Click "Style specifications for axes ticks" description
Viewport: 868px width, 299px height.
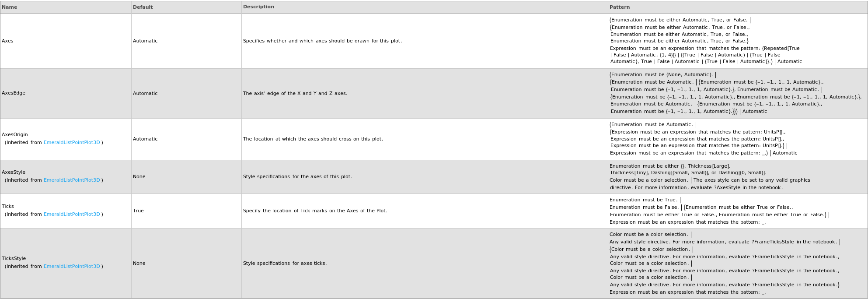click(x=285, y=264)
